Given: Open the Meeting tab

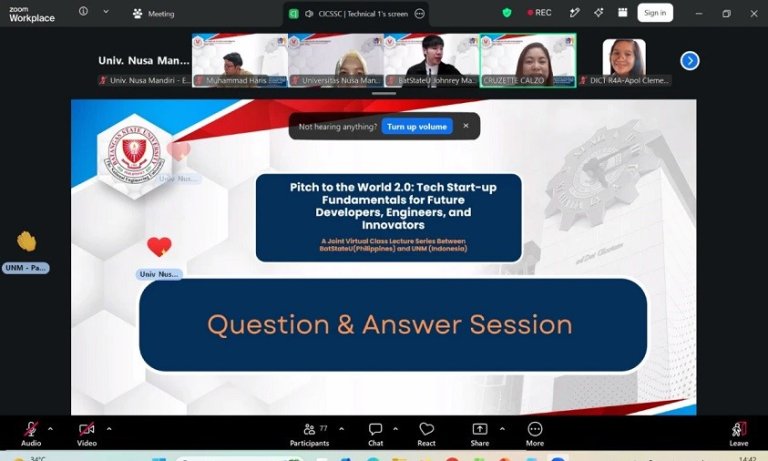Looking at the screenshot, I should 153,14.
